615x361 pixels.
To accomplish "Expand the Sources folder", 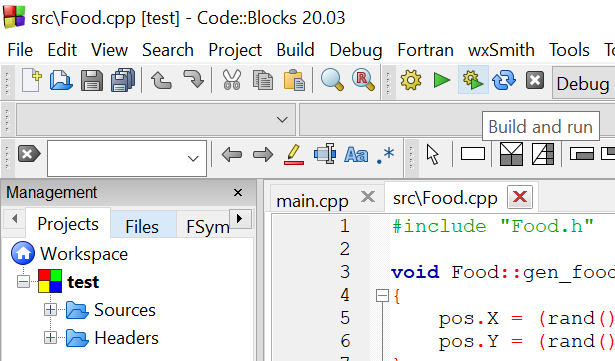I will coord(50,310).
